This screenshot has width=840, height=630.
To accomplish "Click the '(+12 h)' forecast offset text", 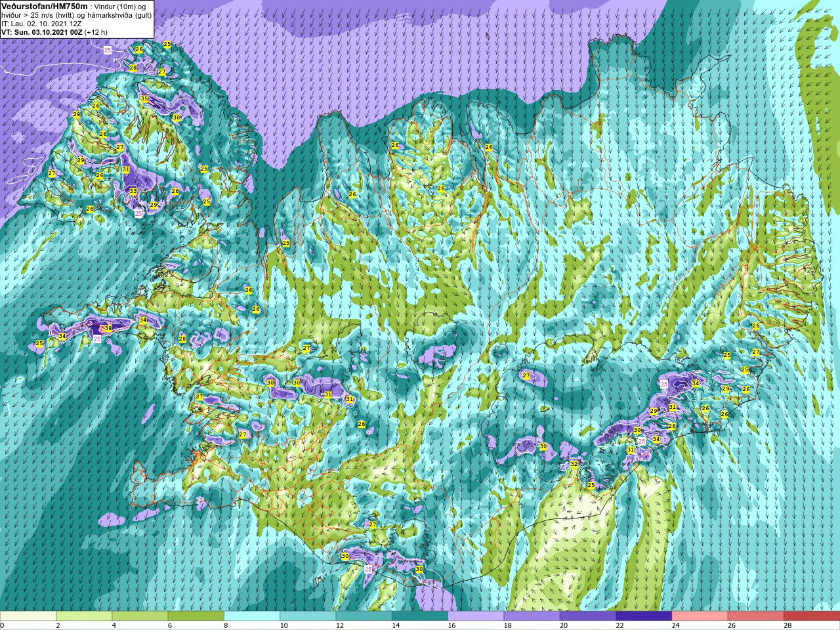I will (x=94, y=32).
